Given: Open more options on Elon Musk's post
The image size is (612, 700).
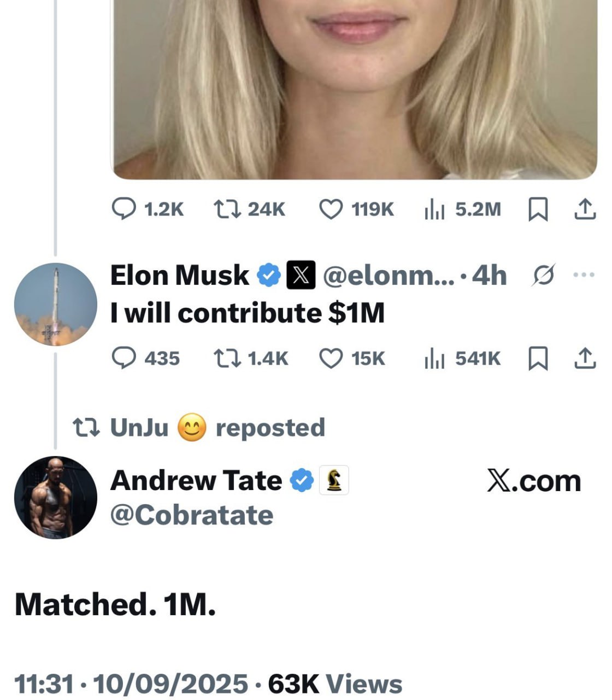Looking at the screenshot, I should coord(584,275).
